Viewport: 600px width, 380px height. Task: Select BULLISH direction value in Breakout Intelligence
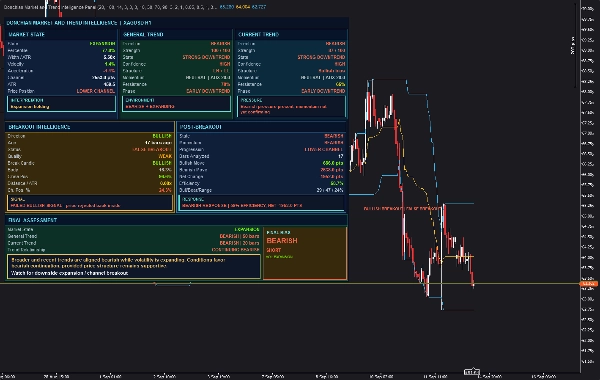pyautogui.click(x=162, y=136)
